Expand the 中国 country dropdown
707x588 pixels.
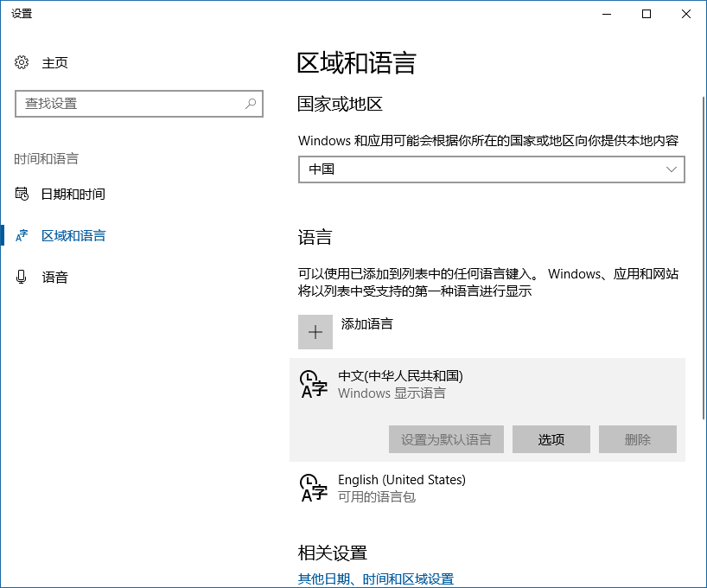point(492,169)
